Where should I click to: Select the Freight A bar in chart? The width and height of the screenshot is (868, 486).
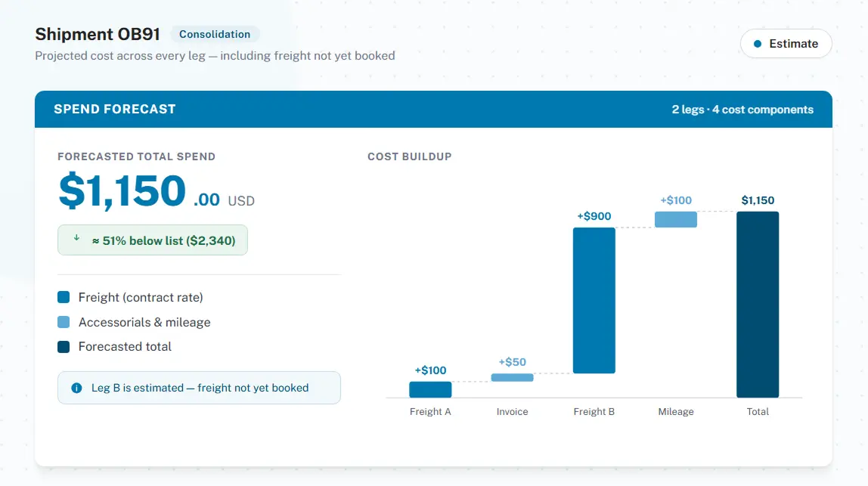(430, 390)
